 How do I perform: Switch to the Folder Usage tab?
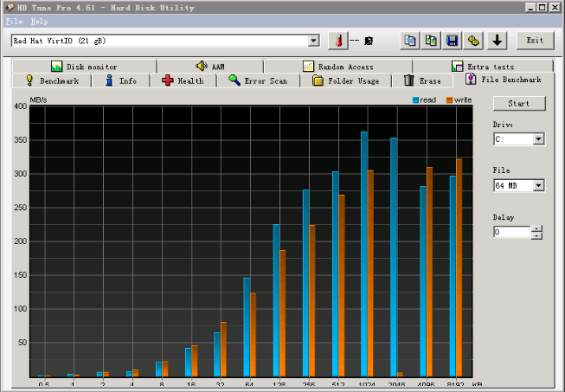tap(345, 80)
